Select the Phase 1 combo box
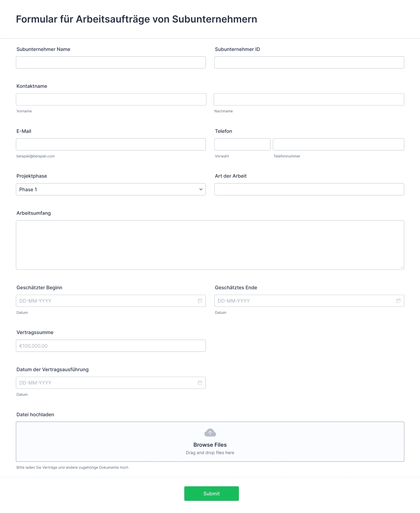Viewport: 420px width, 513px height. click(111, 189)
